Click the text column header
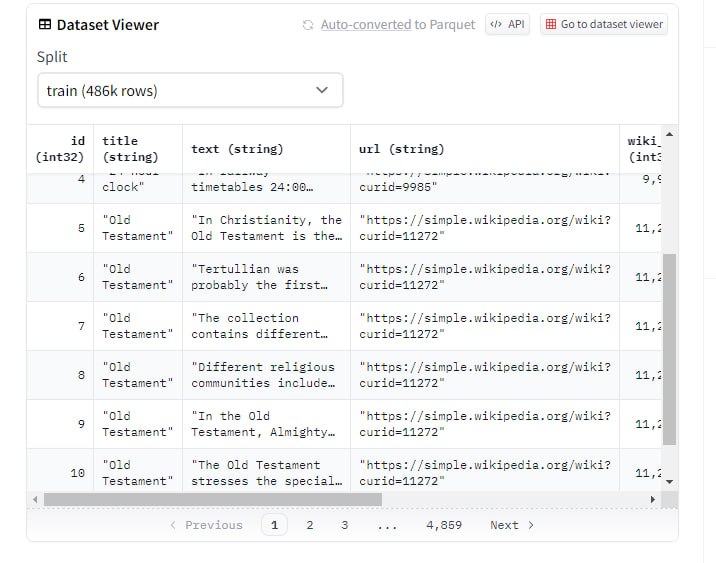Screen dimensions: 716x563 [237, 149]
